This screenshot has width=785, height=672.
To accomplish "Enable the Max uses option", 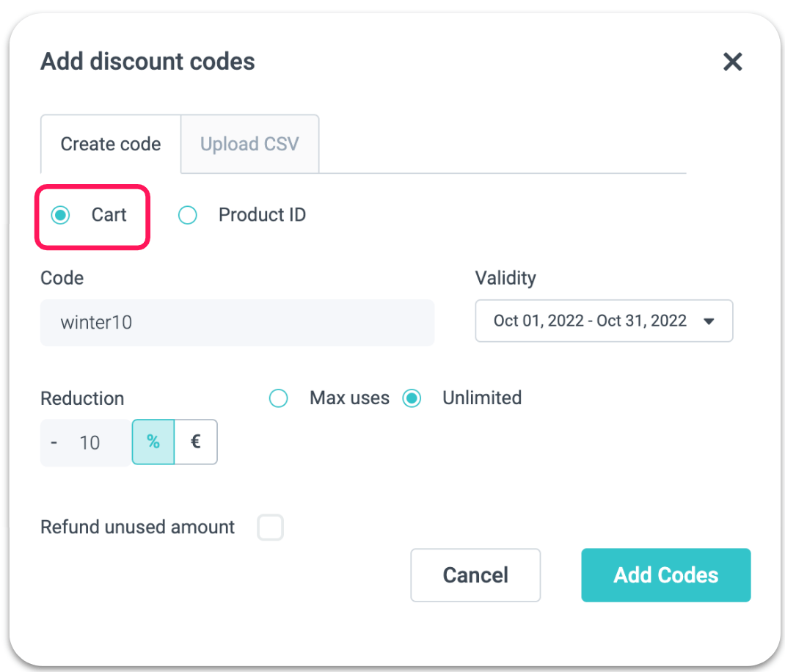I will tap(279, 398).
